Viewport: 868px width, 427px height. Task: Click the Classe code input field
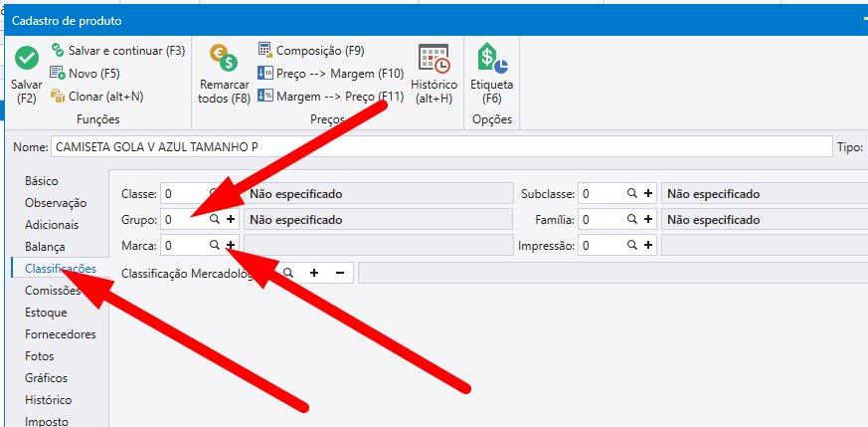pos(184,194)
